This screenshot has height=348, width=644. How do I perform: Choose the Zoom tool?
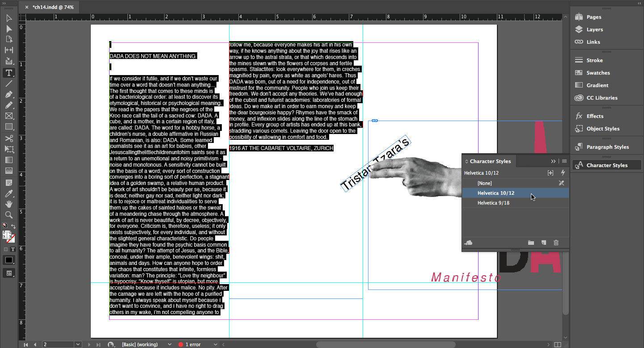[8, 215]
